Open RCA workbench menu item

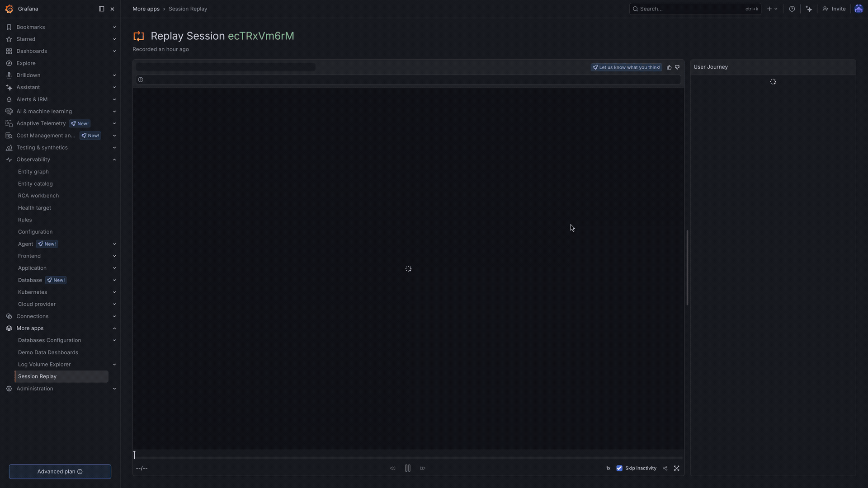click(38, 196)
